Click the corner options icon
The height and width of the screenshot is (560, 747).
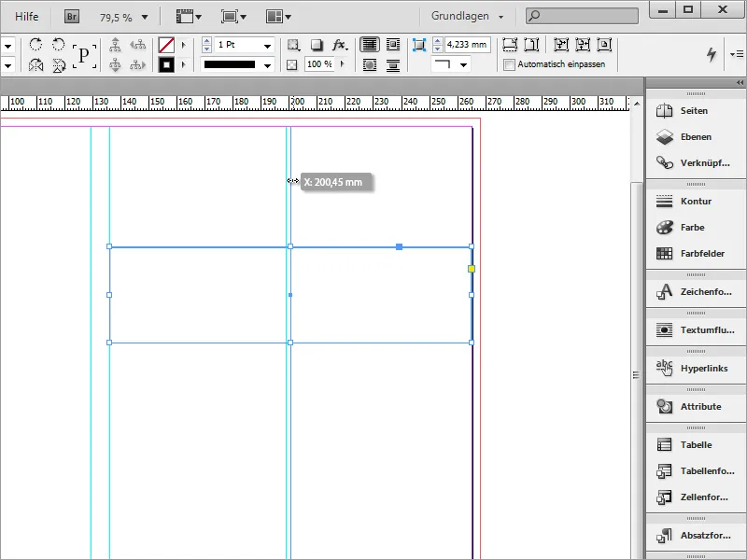coord(418,45)
